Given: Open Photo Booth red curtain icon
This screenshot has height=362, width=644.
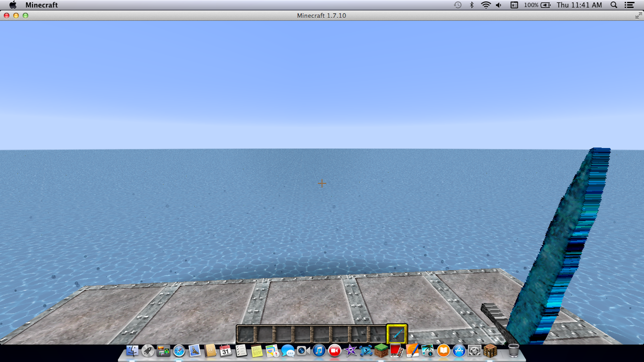Looking at the screenshot, I should [397, 351].
